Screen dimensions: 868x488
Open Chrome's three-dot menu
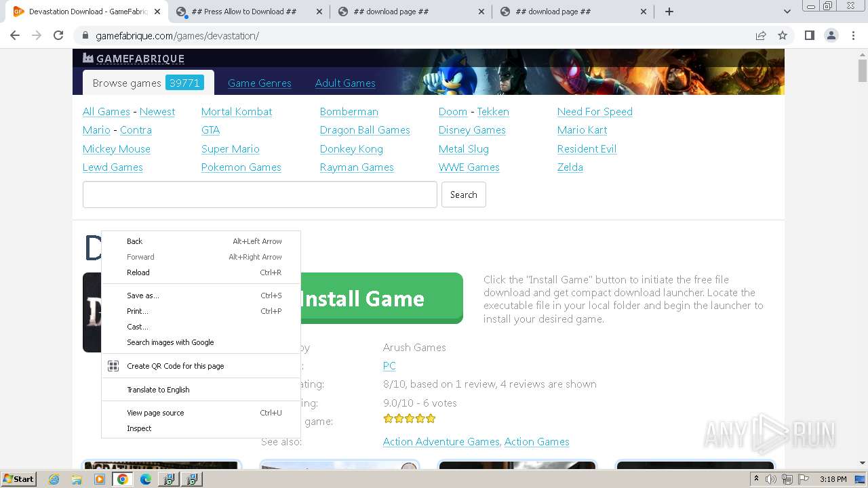[x=853, y=35]
